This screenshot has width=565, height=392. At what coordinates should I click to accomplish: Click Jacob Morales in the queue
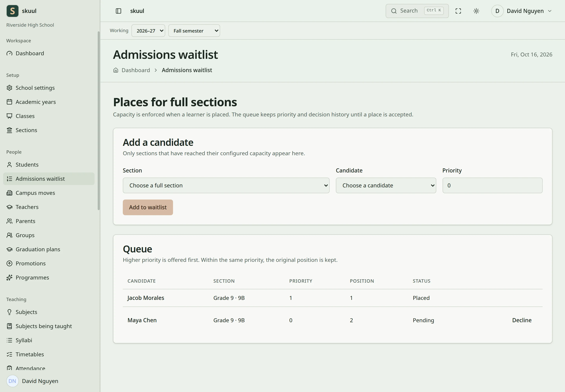[146, 298]
